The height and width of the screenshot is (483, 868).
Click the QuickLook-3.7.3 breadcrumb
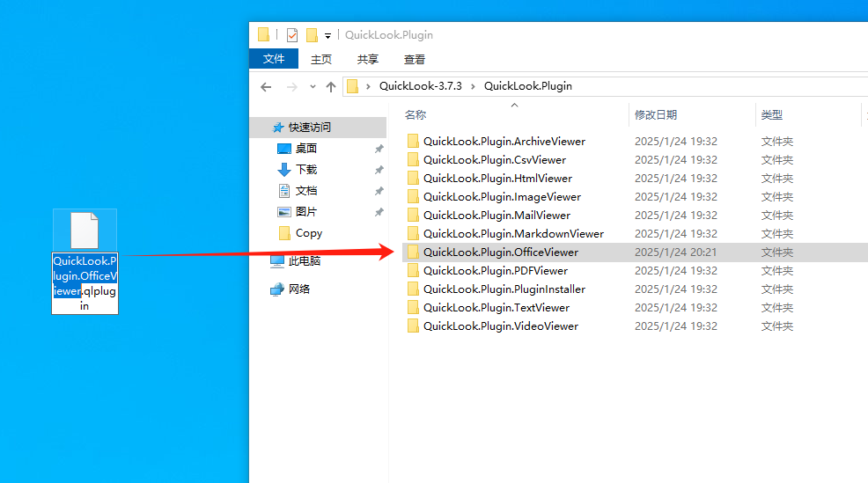coord(421,86)
